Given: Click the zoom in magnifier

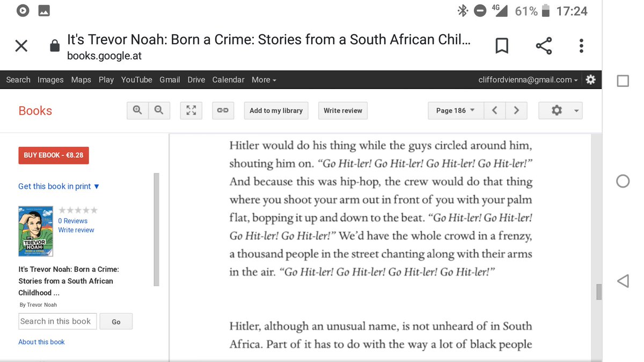Looking at the screenshot, I should tap(138, 110).
